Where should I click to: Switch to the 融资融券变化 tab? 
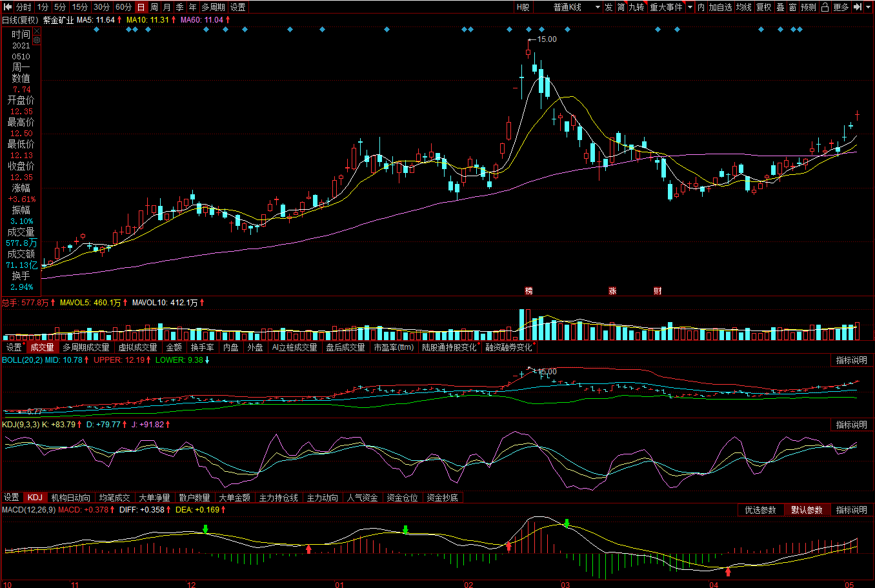click(x=509, y=347)
